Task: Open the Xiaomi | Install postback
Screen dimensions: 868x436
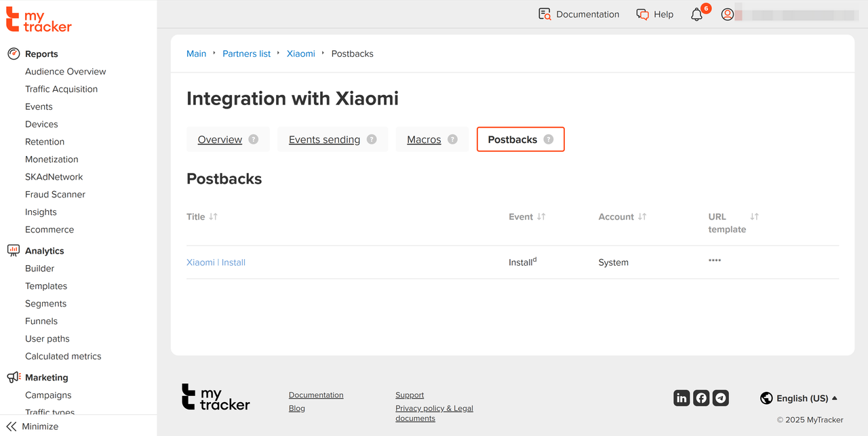Action: [216, 262]
